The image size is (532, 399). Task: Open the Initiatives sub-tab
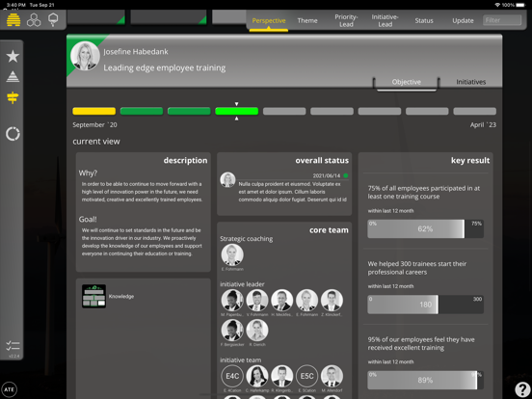click(471, 82)
